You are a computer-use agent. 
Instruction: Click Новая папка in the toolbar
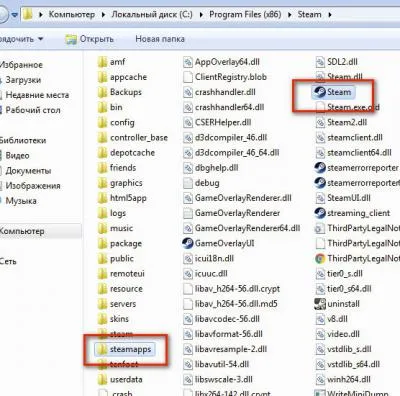coord(160,39)
